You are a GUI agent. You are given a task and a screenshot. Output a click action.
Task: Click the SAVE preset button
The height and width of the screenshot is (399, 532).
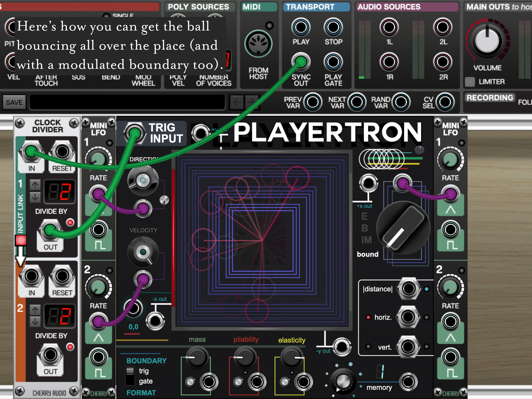click(14, 102)
